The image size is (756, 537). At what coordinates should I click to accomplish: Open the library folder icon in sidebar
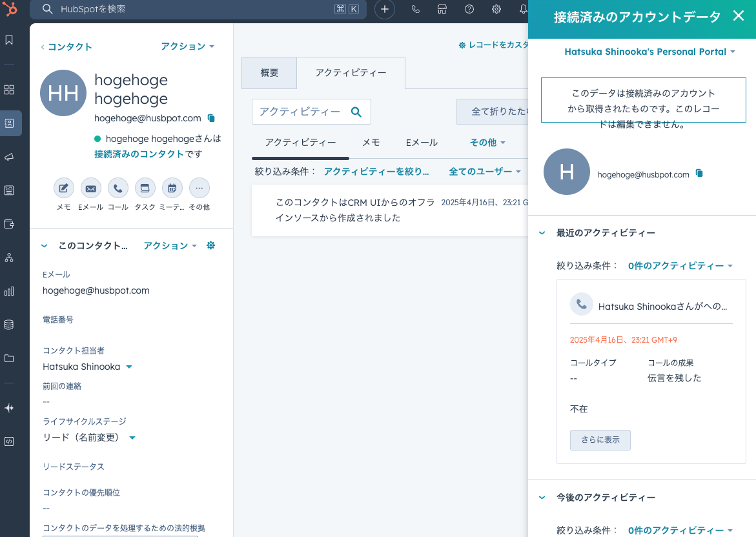tap(9, 358)
